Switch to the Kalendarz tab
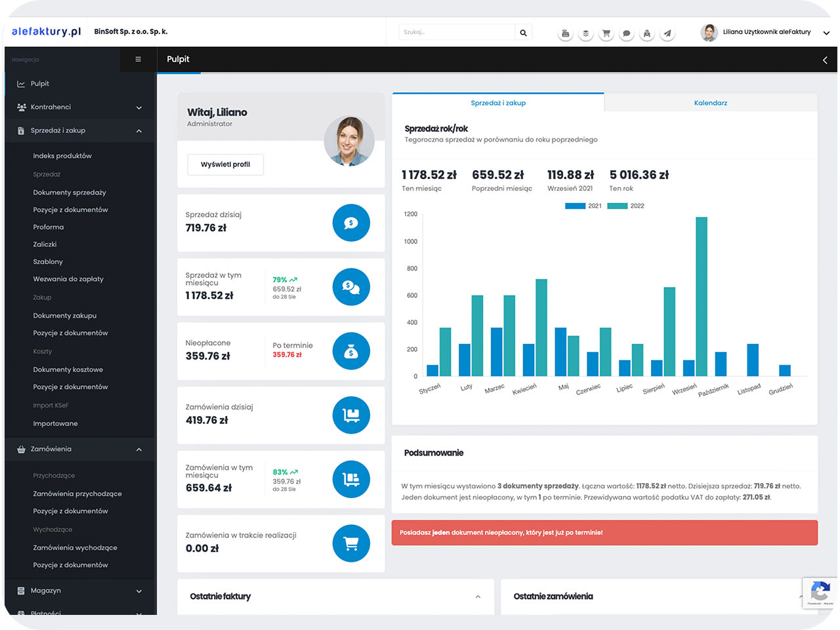The height and width of the screenshot is (630, 840). tap(711, 103)
